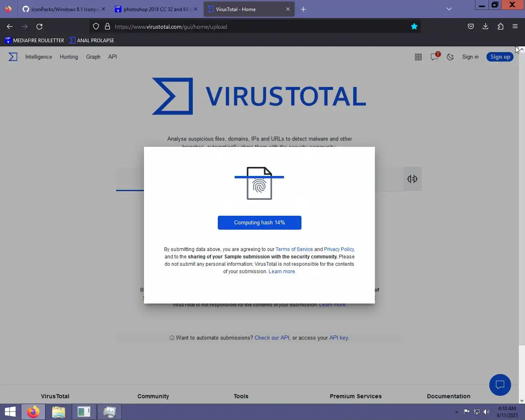
Task: Open the chat bubble widget
Action: tap(500, 385)
